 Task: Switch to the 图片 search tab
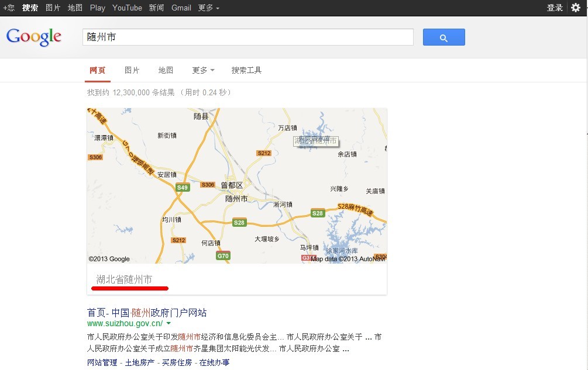pyautogui.click(x=132, y=70)
